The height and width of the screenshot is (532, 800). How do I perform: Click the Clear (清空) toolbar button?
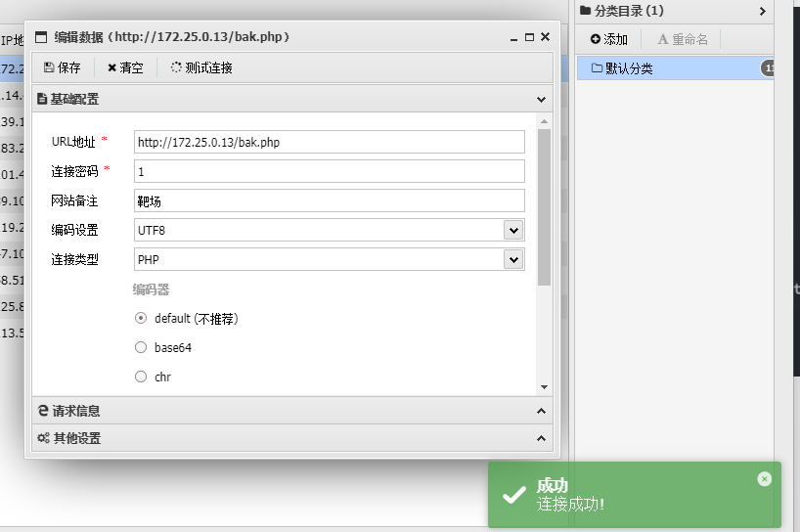pyautogui.click(x=125, y=67)
